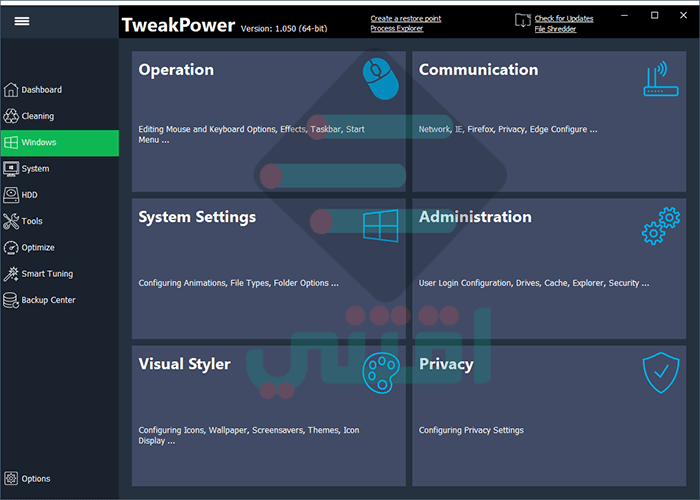Click "Configuring Privacy Settings" text
The height and width of the screenshot is (500, 700).
pos(471,430)
